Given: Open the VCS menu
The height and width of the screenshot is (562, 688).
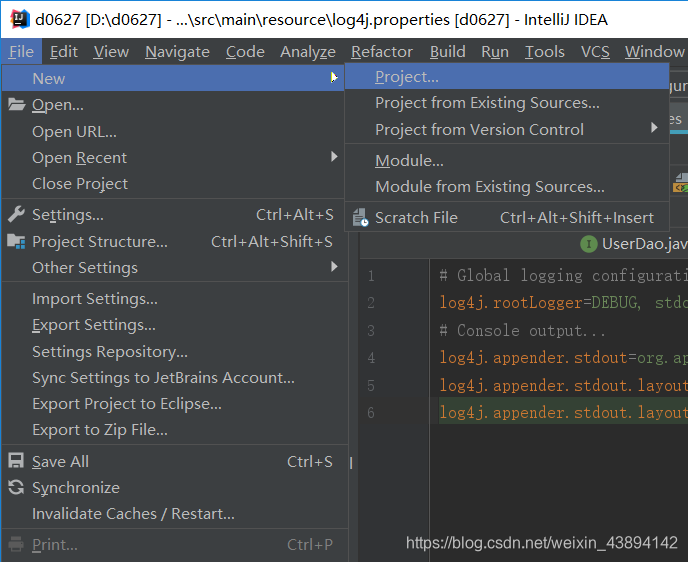Looking at the screenshot, I should [595, 52].
